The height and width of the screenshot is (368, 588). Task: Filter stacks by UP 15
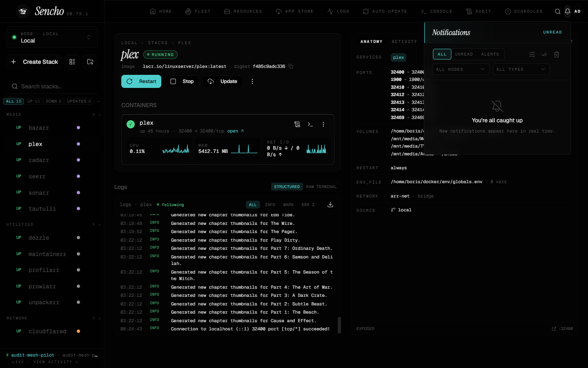(33, 101)
